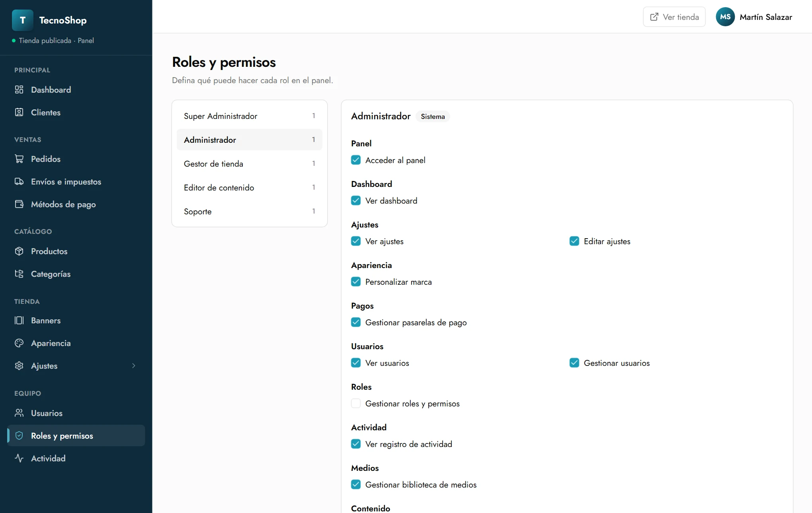Select the Gestor de tienda role
812x513 pixels.
click(x=250, y=163)
